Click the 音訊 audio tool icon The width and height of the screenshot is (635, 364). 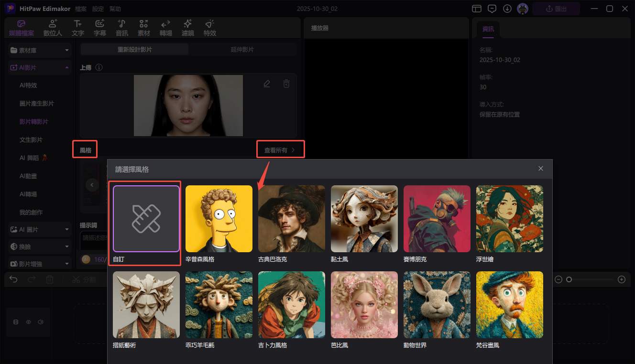pyautogui.click(x=121, y=28)
